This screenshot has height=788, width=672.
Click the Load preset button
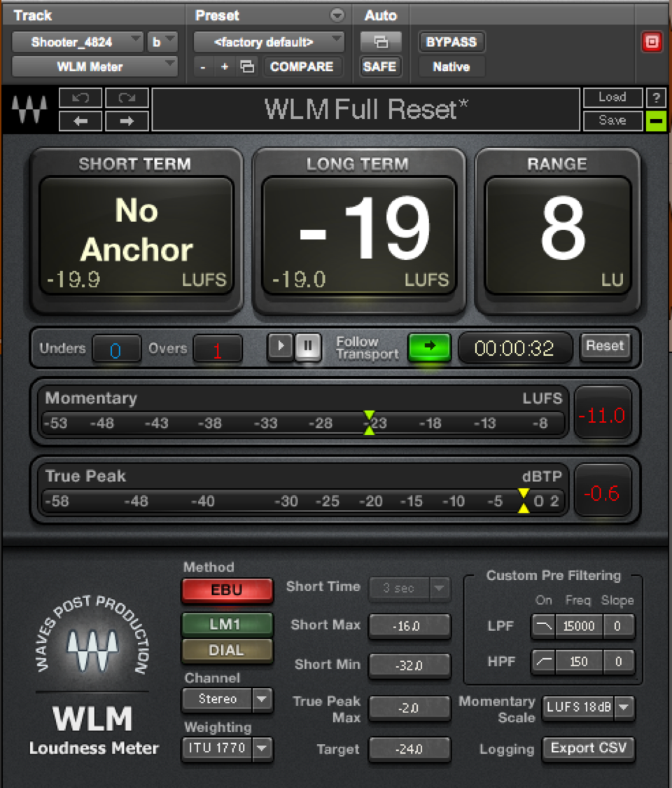pyautogui.click(x=612, y=97)
